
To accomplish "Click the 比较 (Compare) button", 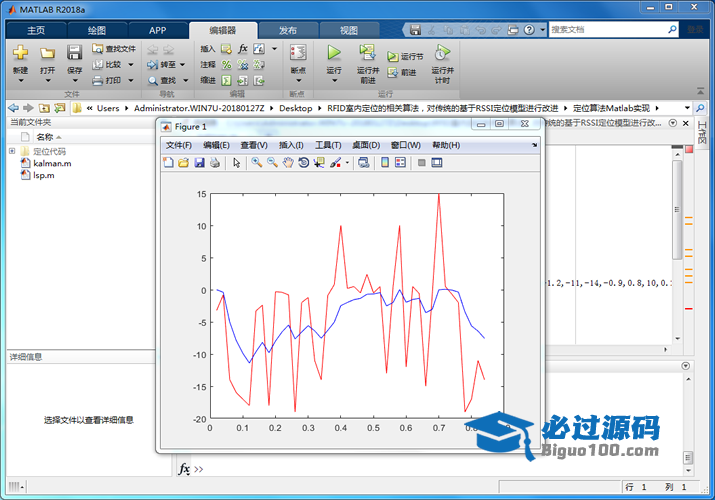I will coord(113,64).
